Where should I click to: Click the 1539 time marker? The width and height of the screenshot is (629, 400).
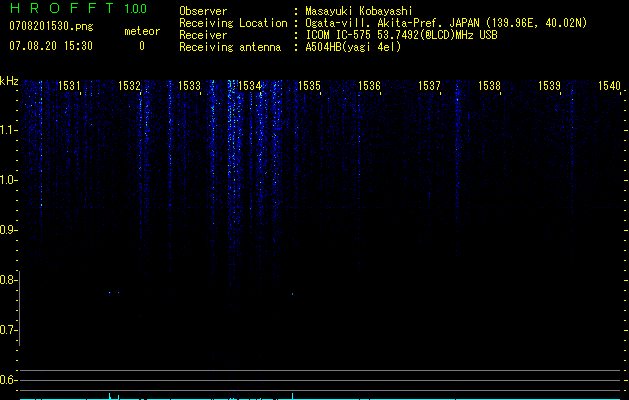click(x=549, y=85)
